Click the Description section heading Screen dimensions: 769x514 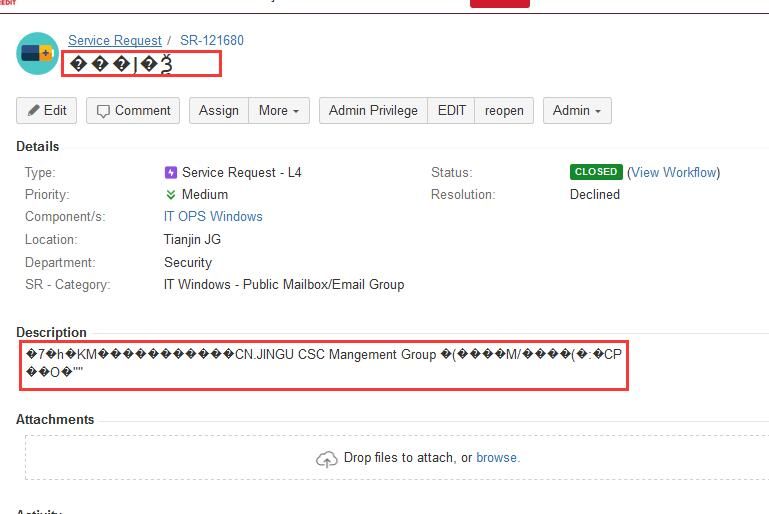pos(51,332)
